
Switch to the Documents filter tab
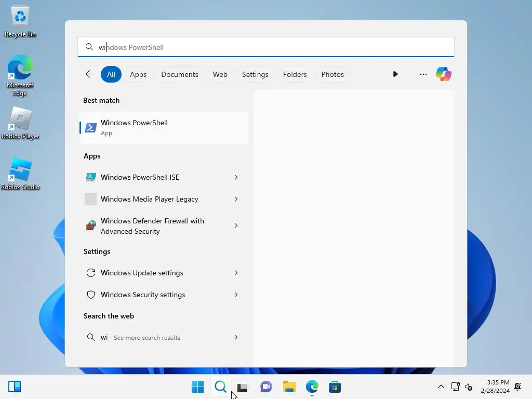(179, 74)
